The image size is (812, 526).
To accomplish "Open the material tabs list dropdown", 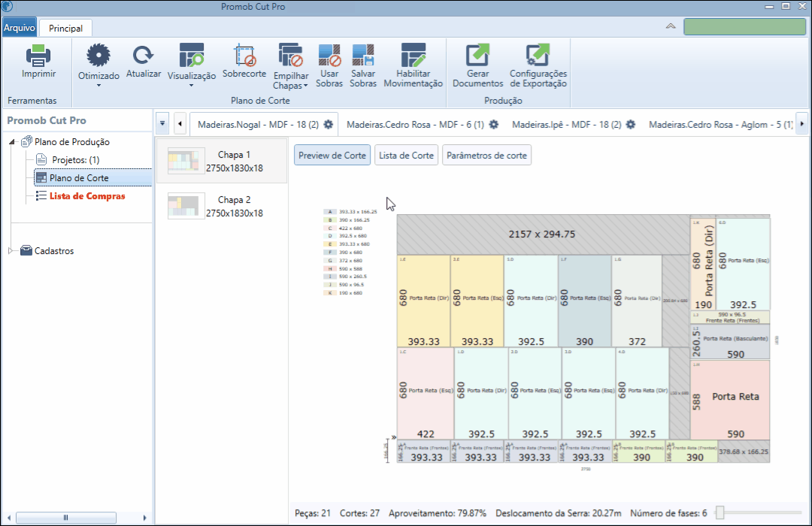I will tap(162, 124).
